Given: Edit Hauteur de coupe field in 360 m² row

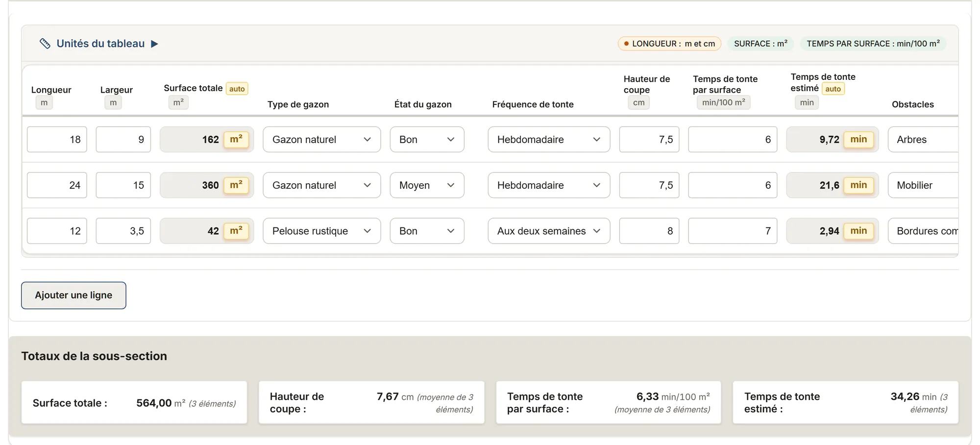Looking at the screenshot, I should click(x=649, y=185).
